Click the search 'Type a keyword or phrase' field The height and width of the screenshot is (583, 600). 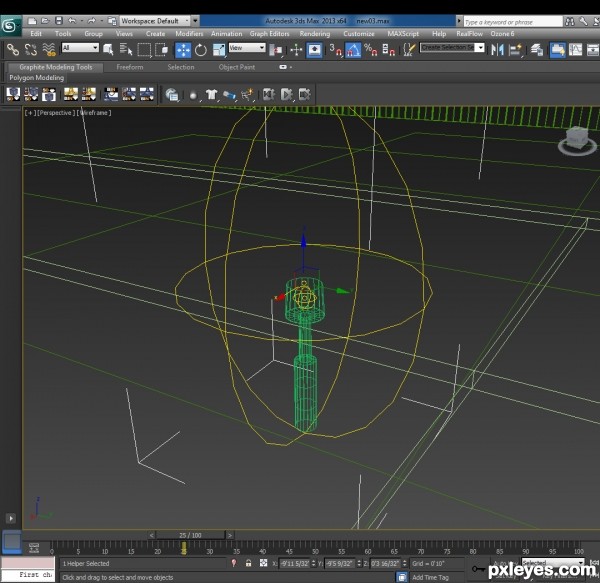(512, 22)
